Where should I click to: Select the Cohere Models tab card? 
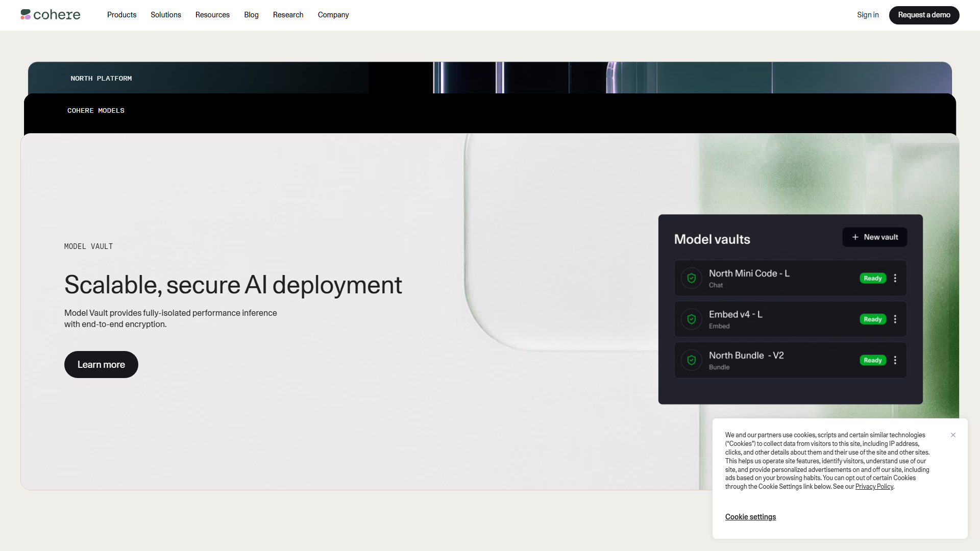(x=490, y=113)
